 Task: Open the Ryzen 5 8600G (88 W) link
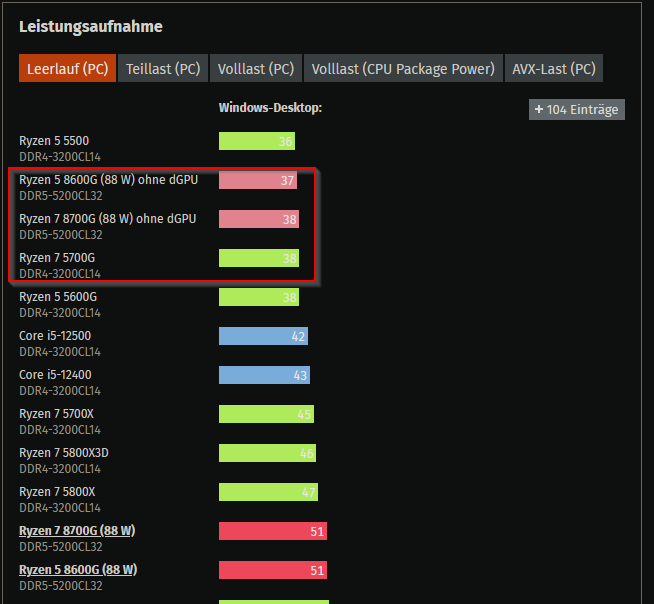coord(78,569)
